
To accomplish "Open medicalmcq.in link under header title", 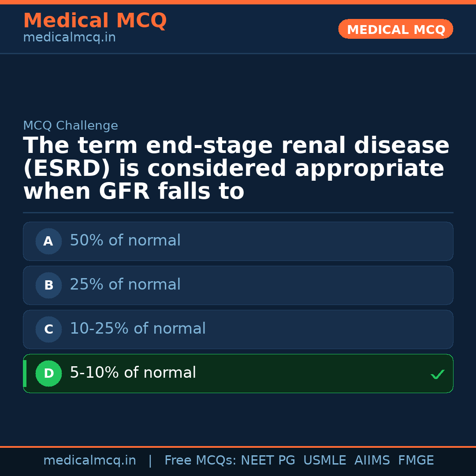I will (x=69, y=38).
